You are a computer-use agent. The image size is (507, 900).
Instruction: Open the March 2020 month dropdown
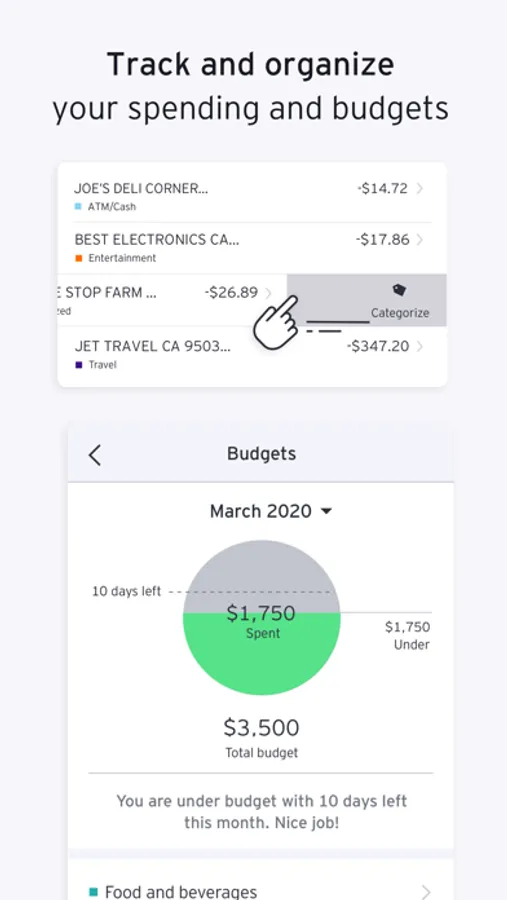click(x=270, y=511)
